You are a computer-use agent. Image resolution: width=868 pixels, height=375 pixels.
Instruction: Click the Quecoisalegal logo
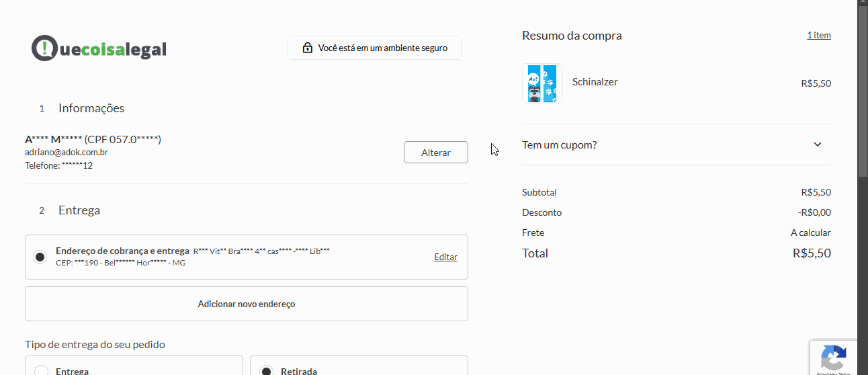pos(99,48)
